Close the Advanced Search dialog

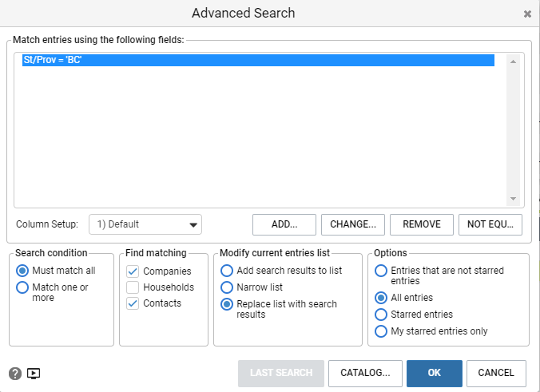click(x=527, y=14)
